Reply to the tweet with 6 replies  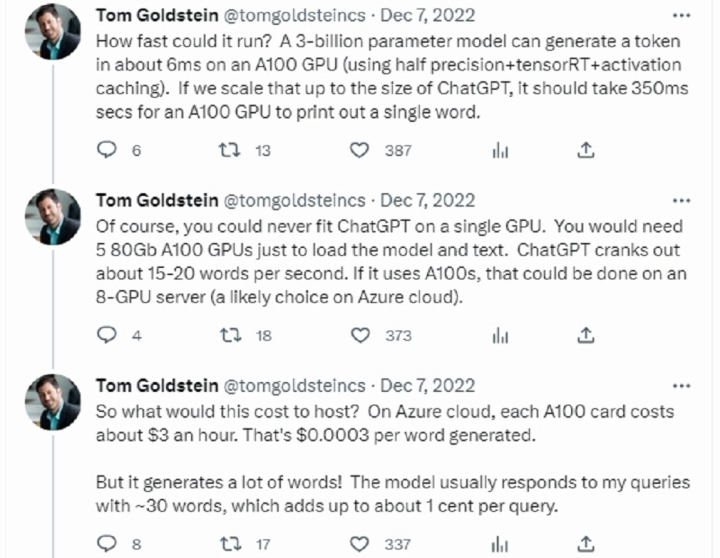coord(107,150)
